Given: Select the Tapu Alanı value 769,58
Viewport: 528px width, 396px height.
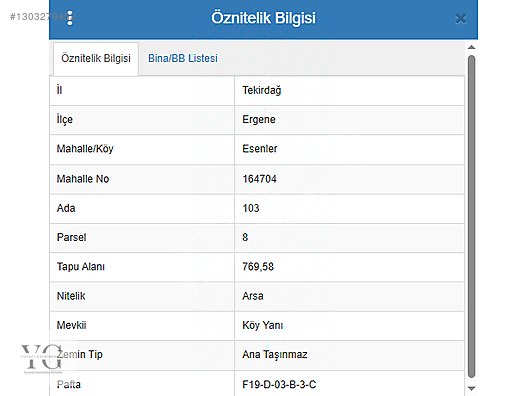Looking at the screenshot, I should [258, 267].
